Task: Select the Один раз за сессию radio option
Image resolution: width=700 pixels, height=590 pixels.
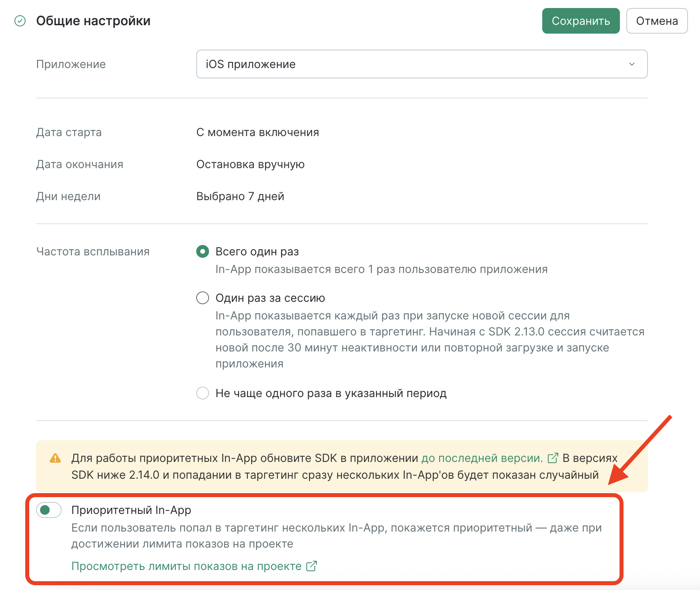Action: 203,298
